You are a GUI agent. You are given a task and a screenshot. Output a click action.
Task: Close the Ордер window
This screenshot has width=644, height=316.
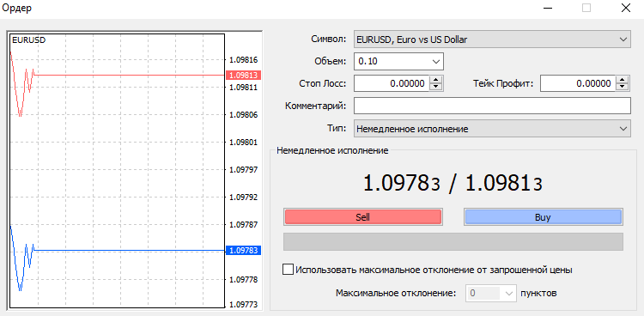(x=625, y=9)
